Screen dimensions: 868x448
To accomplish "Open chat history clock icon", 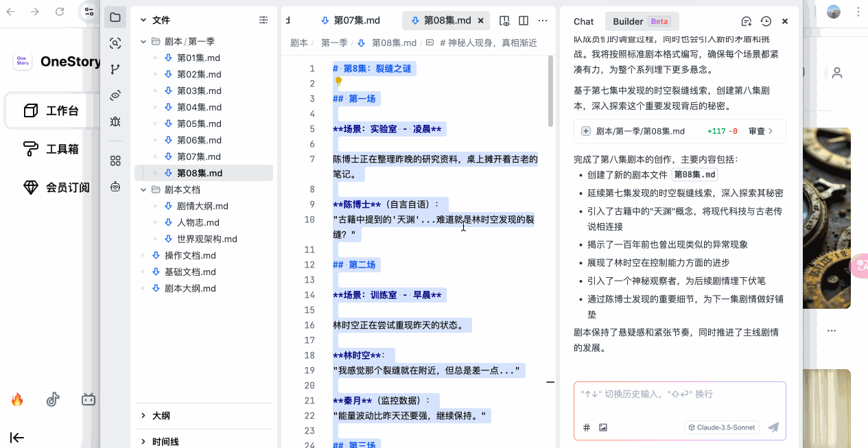I will (x=766, y=21).
